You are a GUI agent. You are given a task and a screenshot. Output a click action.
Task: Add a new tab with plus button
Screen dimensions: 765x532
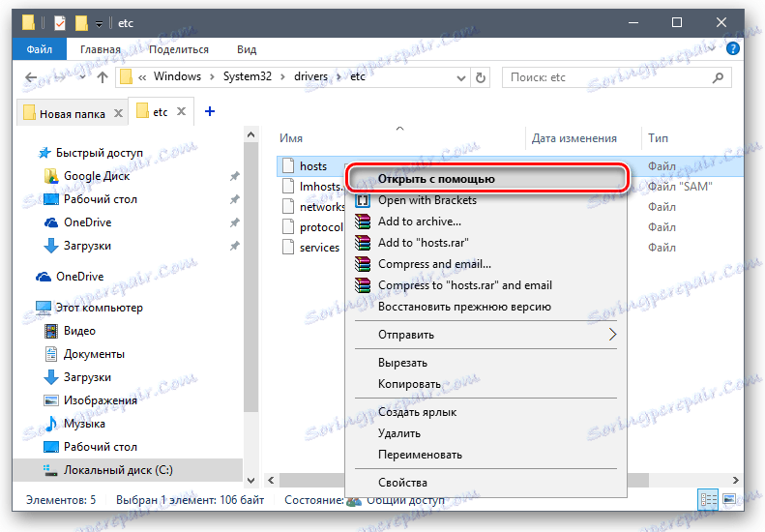210,112
